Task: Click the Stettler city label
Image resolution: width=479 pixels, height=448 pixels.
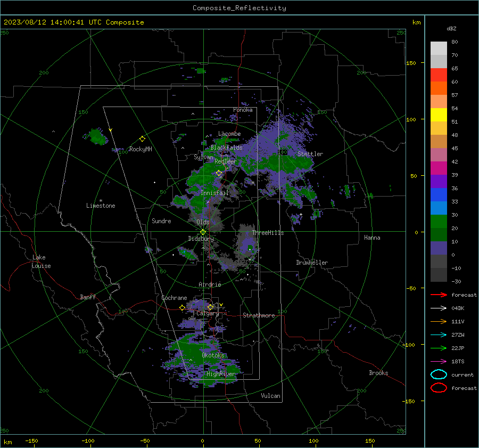Action: pyautogui.click(x=310, y=154)
